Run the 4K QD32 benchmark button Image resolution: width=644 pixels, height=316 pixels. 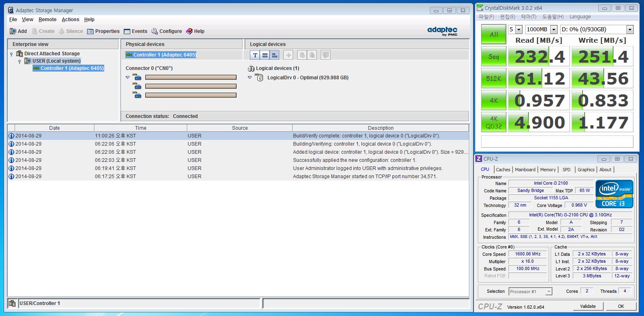tap(494, 122)
